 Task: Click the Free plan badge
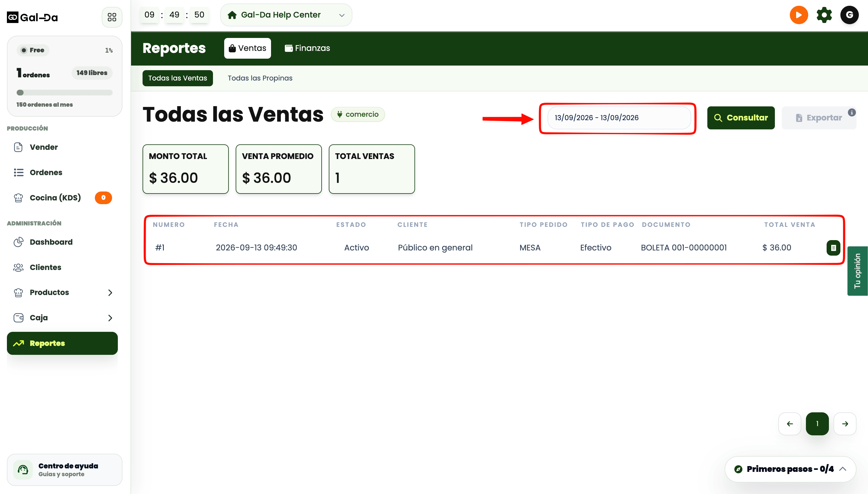pos(33,50)
